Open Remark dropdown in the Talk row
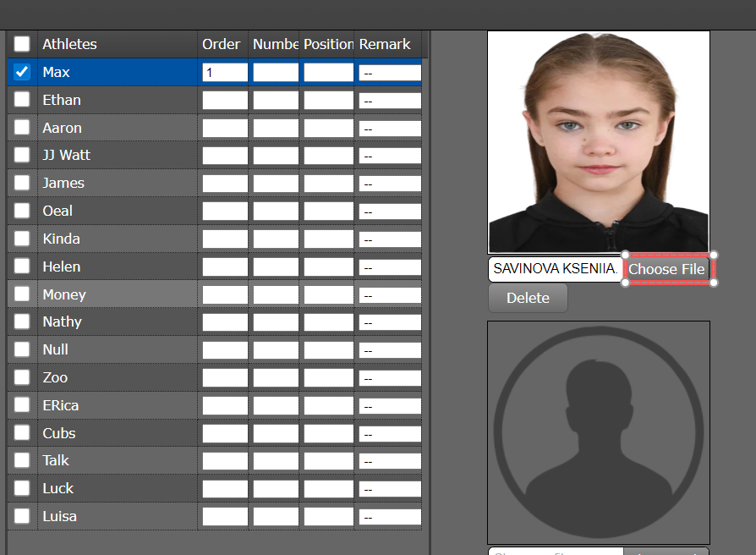Screen dimensions: 756x555 pos(390,461)
